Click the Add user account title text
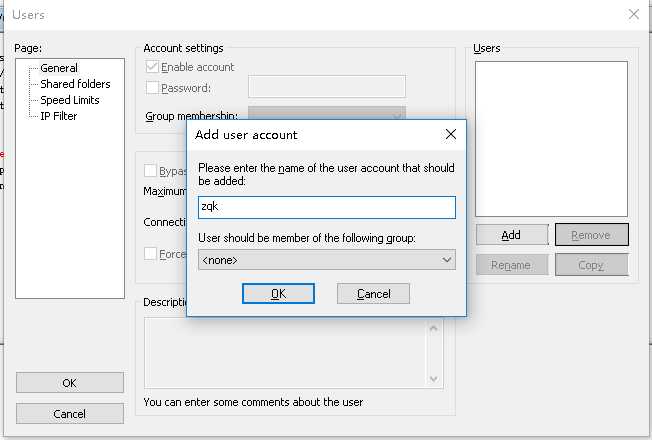 coord(246,135)
